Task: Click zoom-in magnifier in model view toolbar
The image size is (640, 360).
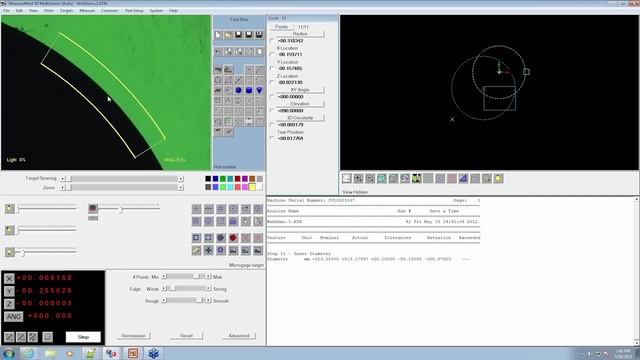Action: pyautogui.click(x=358, y=178)
